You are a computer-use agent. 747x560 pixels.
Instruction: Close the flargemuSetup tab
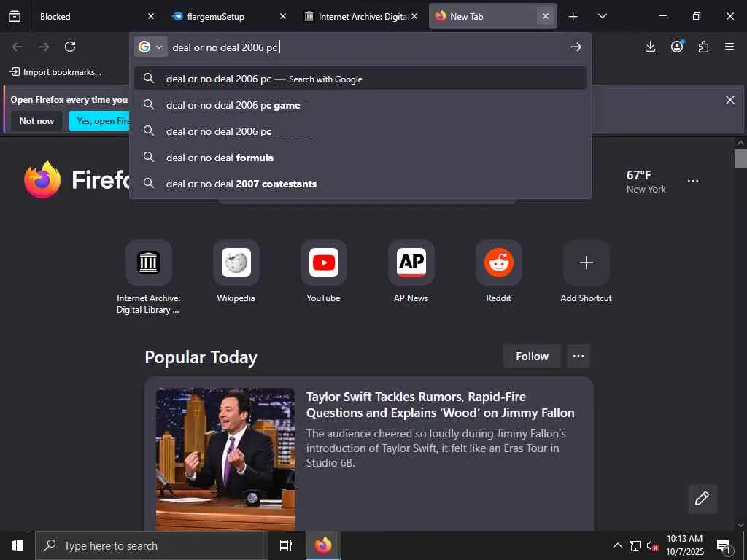click(283, 16)
